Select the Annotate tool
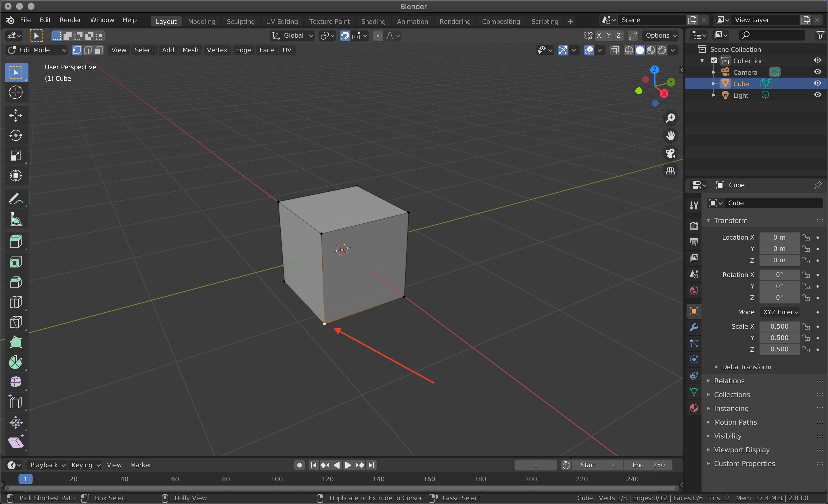The image size is (828, 504). [x=16, y=199]
